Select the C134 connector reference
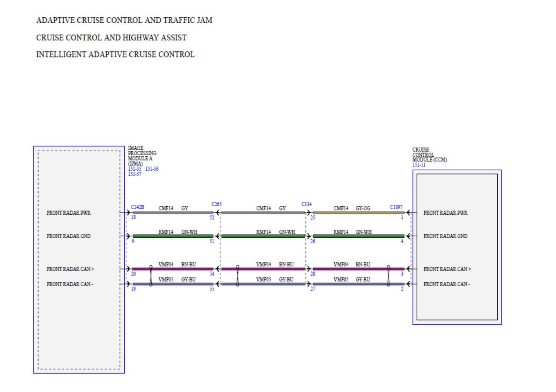Viewport: 556px width, 392px height. click(x=306, y=204)
